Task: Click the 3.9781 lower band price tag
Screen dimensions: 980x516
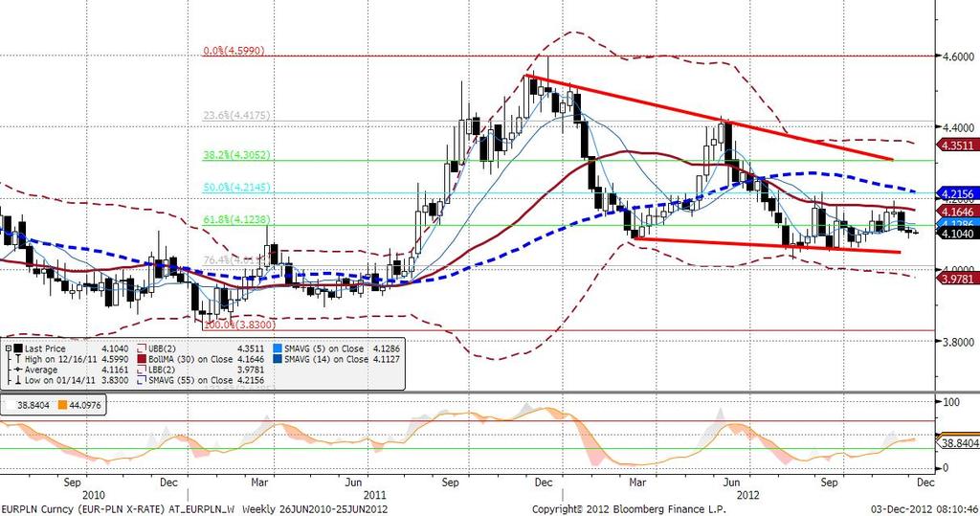Action: point(957,279)
